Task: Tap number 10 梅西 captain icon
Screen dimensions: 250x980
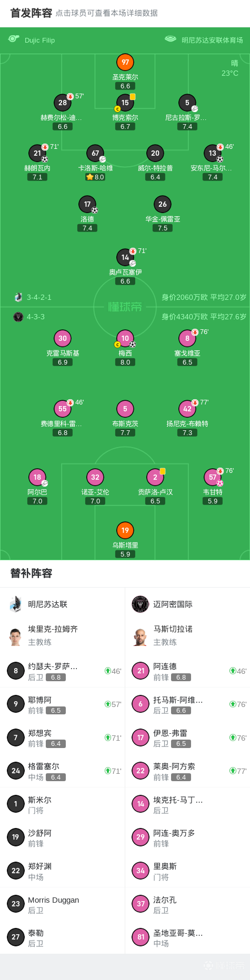Action: point(117,345)
